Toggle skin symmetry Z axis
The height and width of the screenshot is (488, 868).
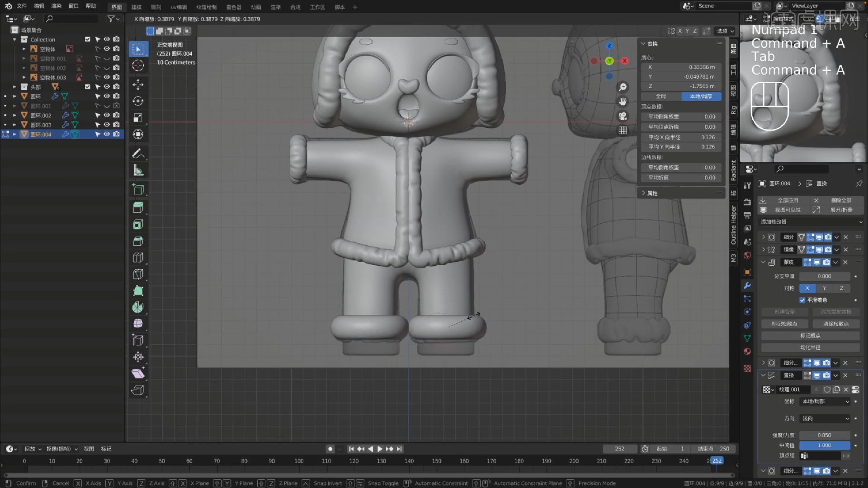(841, 288)
